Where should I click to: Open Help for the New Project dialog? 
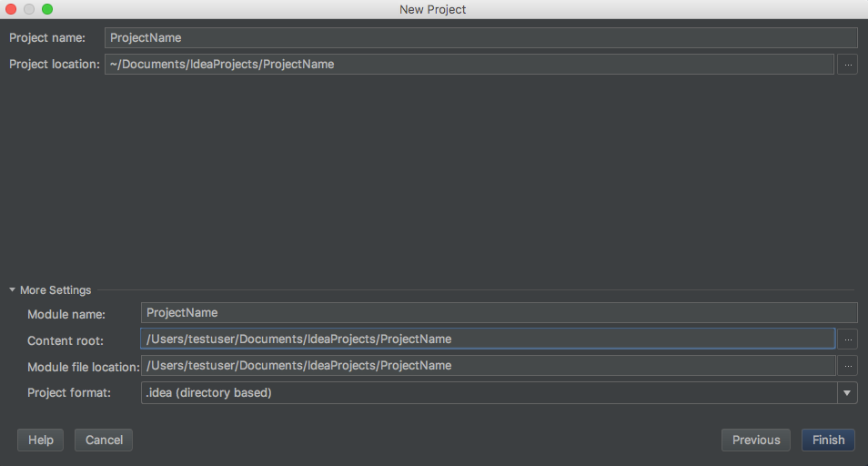(x=40, y=440)
